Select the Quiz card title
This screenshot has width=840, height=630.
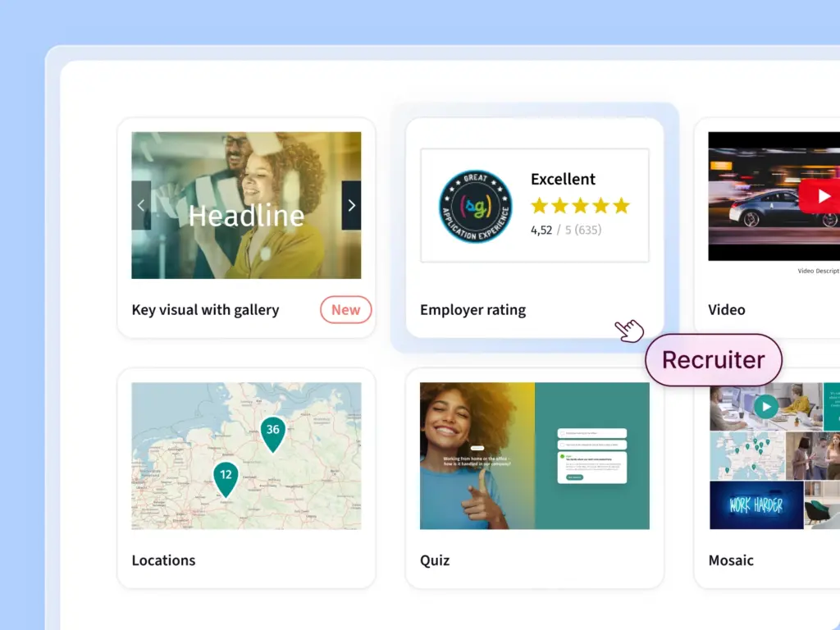coord(435,560)
